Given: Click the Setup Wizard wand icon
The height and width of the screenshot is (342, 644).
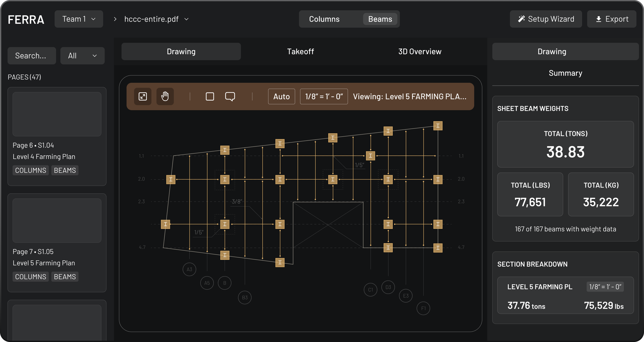Looking at the screenshot, I should click(521, 19).
